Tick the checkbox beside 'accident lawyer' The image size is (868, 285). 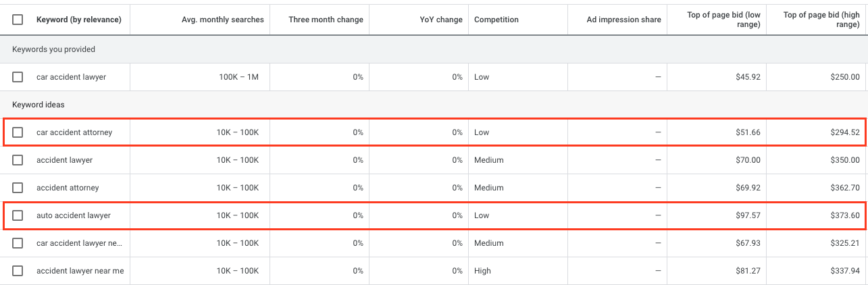tap(18, 160)
